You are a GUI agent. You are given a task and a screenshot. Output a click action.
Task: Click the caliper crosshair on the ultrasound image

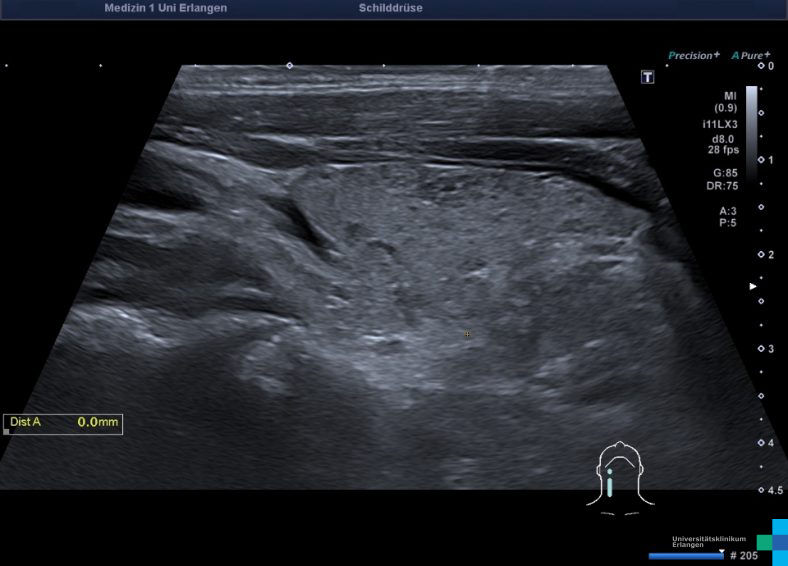[x=467, y=334]
